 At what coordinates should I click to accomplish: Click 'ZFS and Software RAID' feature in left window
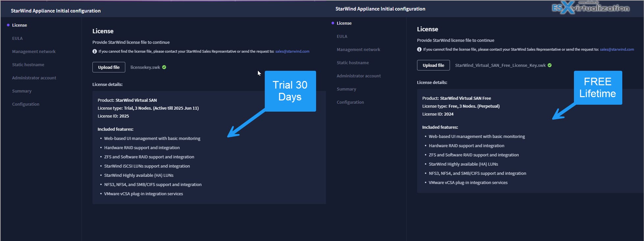pos(149,157)
